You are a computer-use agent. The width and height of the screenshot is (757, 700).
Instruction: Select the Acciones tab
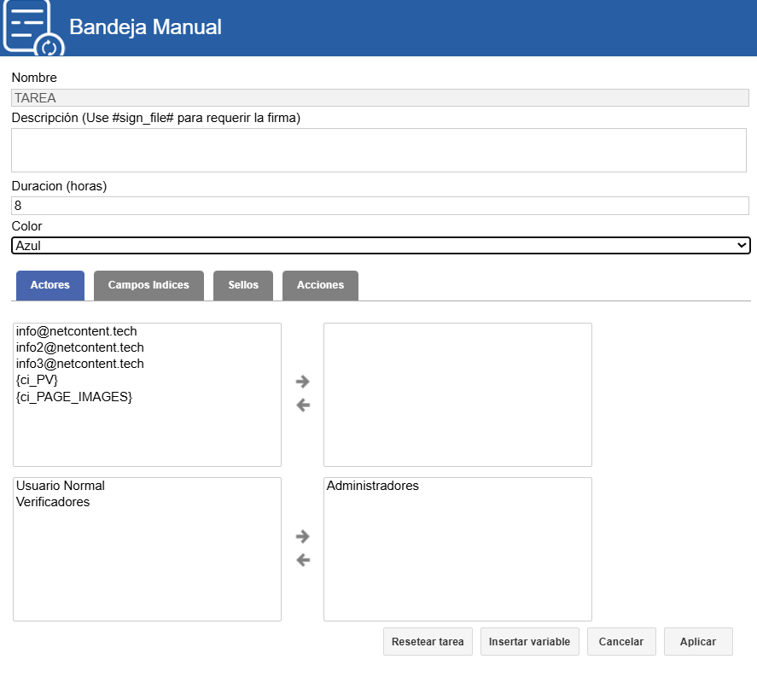320,285
